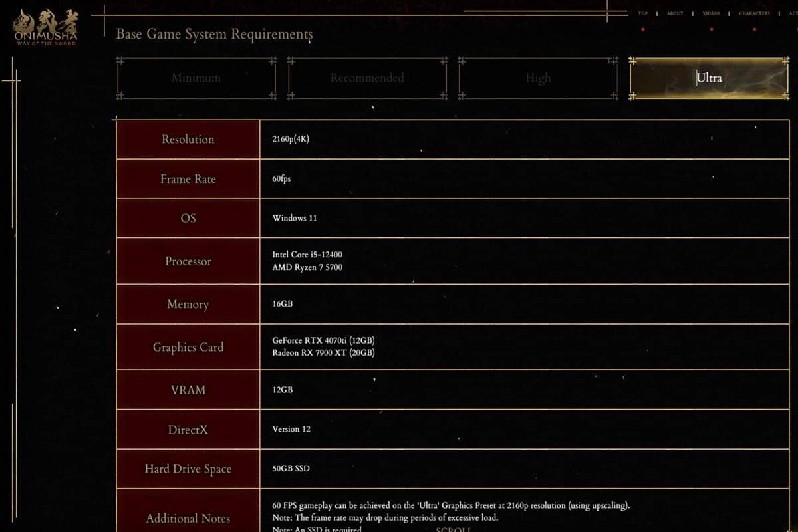798x532 pixels.
Task: Select the Minimum requirements tab
Action: click(196, 78)
